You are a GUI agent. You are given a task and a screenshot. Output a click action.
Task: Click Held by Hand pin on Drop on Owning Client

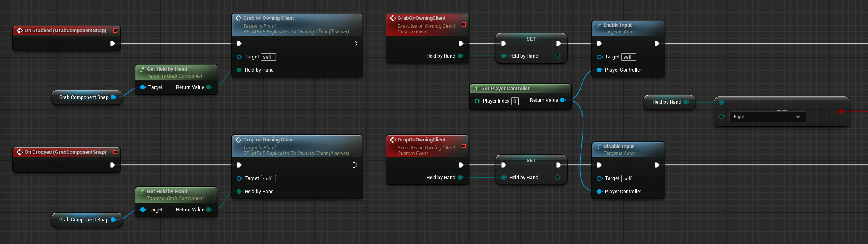click(x=239, y=192)
